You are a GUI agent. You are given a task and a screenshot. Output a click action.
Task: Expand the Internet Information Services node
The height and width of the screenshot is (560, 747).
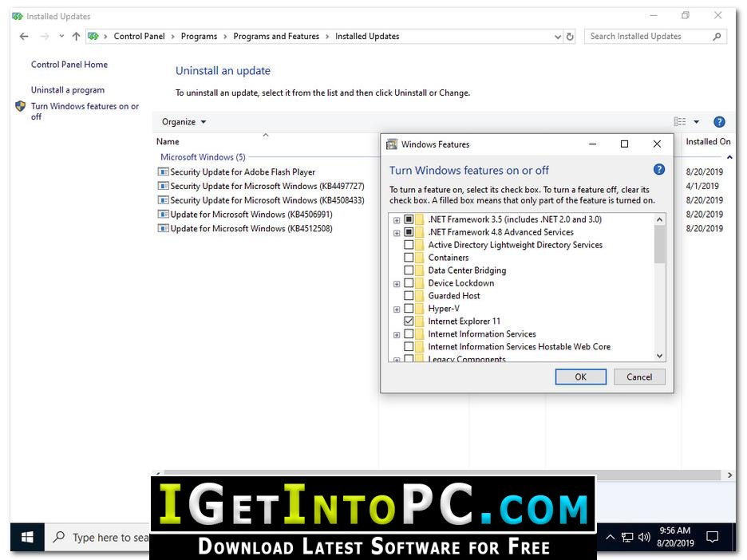pyautogui.click(x=397, y=335)
